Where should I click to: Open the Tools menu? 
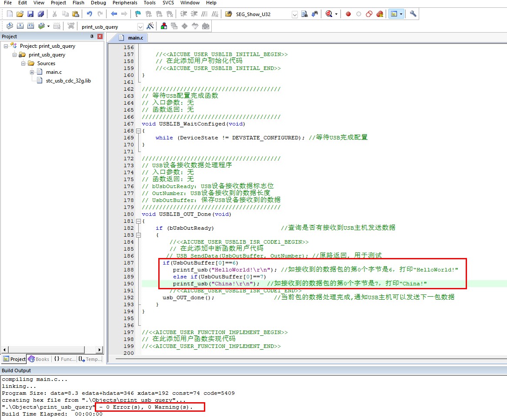pyautogui.click(x=150, y=3)
